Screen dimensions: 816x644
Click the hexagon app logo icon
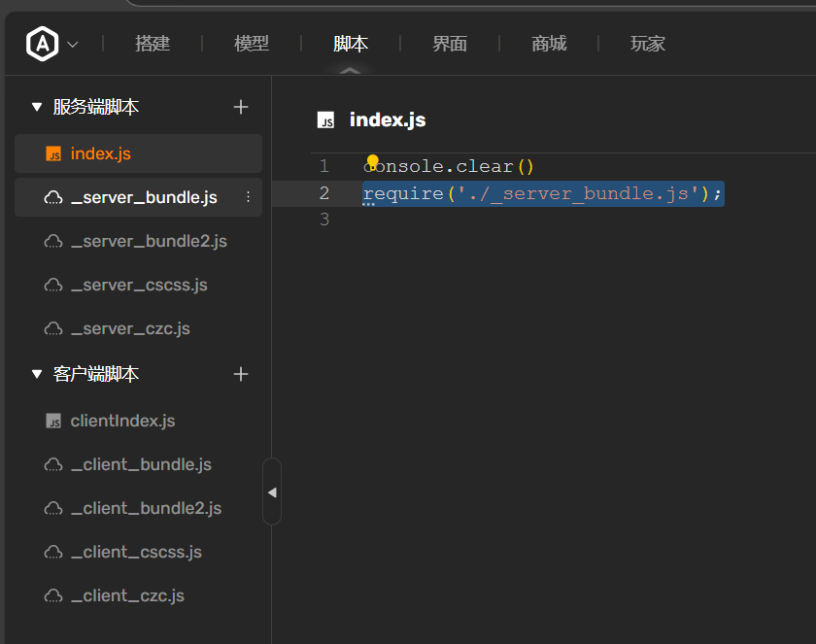click(43, 44)
